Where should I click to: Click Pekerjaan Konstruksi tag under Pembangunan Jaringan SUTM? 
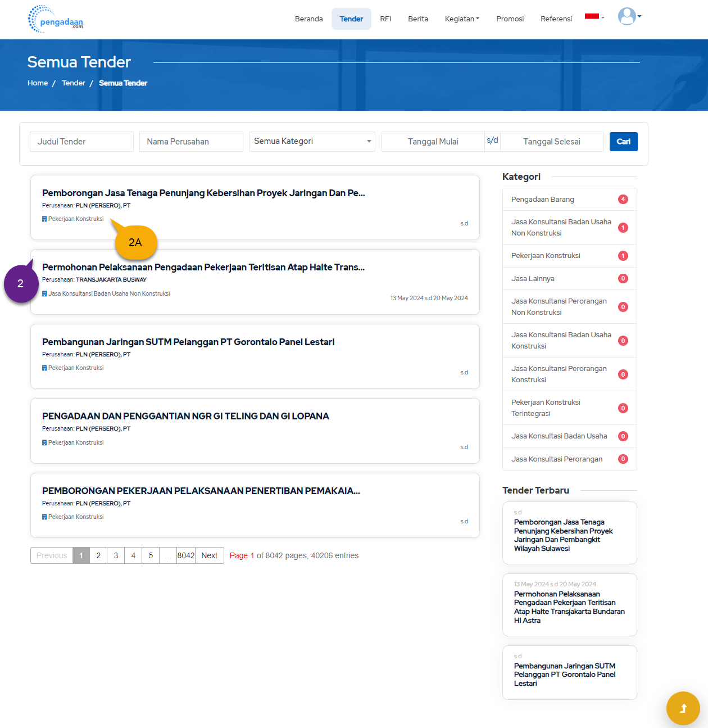(x=76, y=368)
